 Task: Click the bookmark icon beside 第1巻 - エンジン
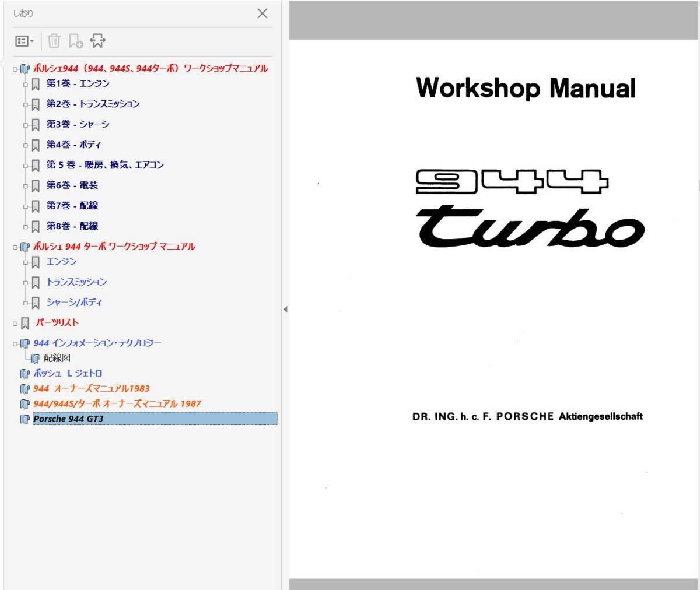tap(36, 84)
